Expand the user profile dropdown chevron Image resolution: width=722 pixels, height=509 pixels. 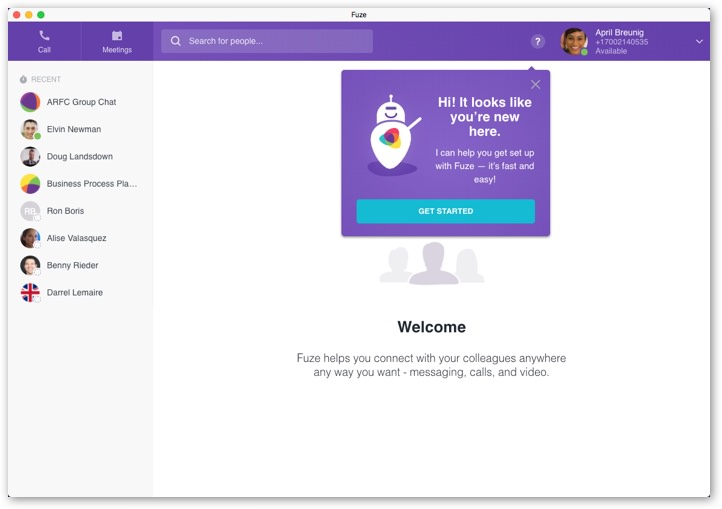[699, 41]
